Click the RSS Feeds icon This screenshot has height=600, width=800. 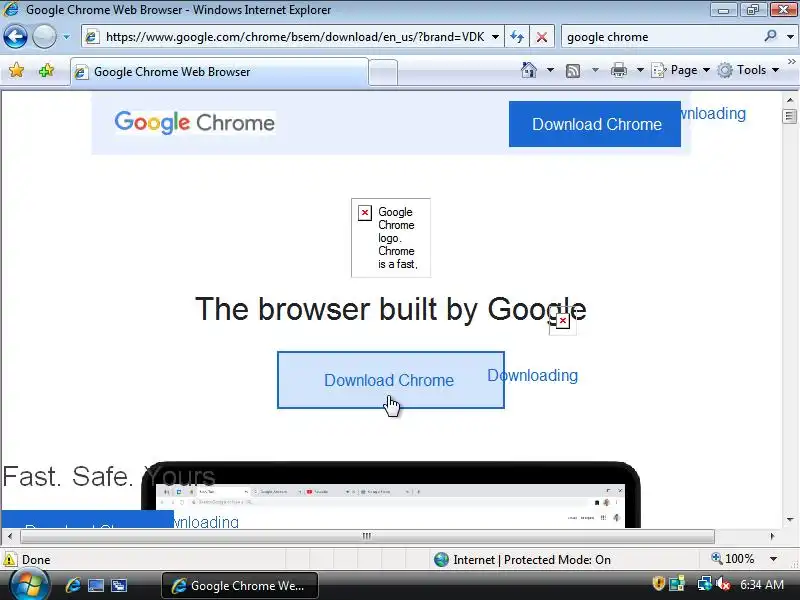(x=573, y=70)
